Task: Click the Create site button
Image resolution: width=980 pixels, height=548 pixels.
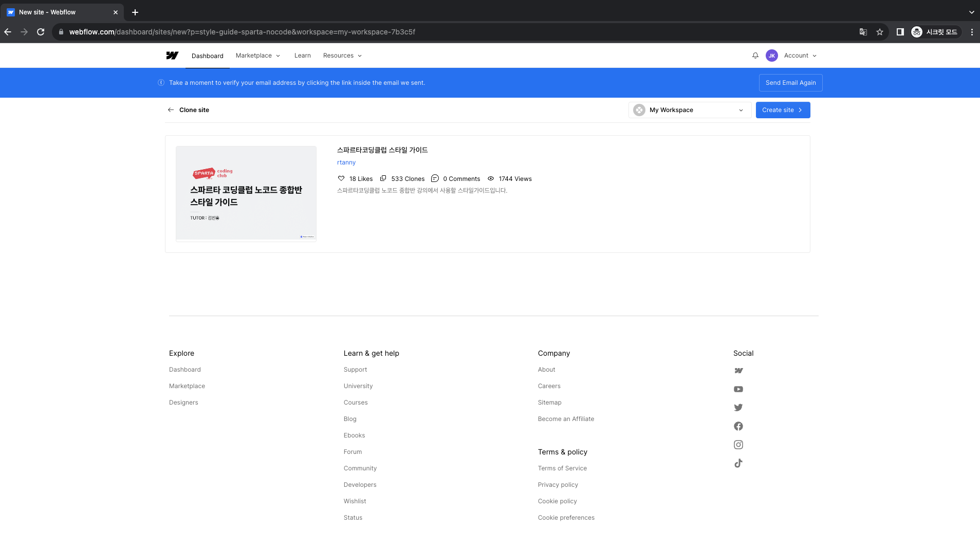Action: point(783,110)
